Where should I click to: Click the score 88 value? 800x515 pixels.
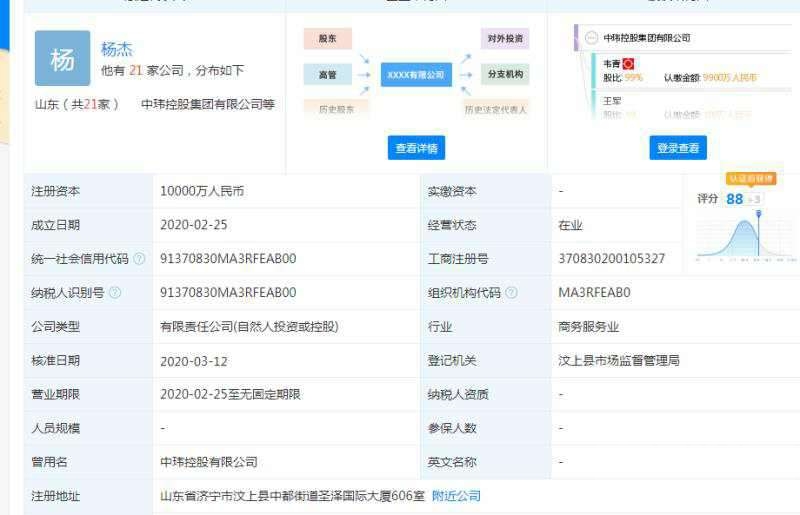click(x=734, y=199)
